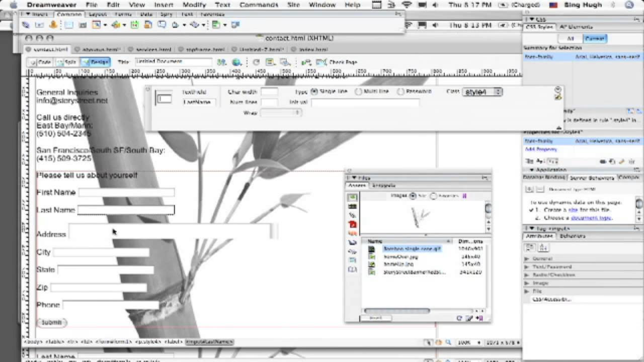Image resolution: width=644 pixels, height=362 pixels.
Task: Click Refresh Site List icon in Assets panel
Action: pos(459,318)
